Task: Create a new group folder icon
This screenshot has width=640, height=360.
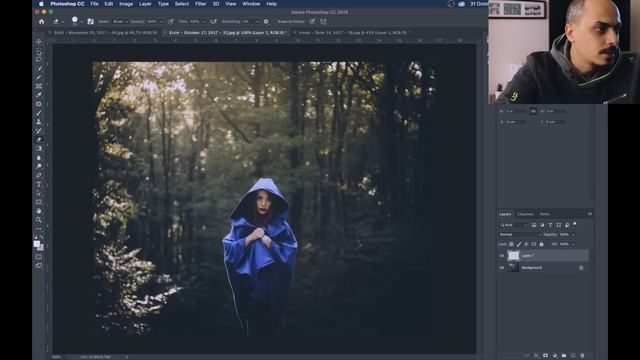Action: (x=564, y=356)
